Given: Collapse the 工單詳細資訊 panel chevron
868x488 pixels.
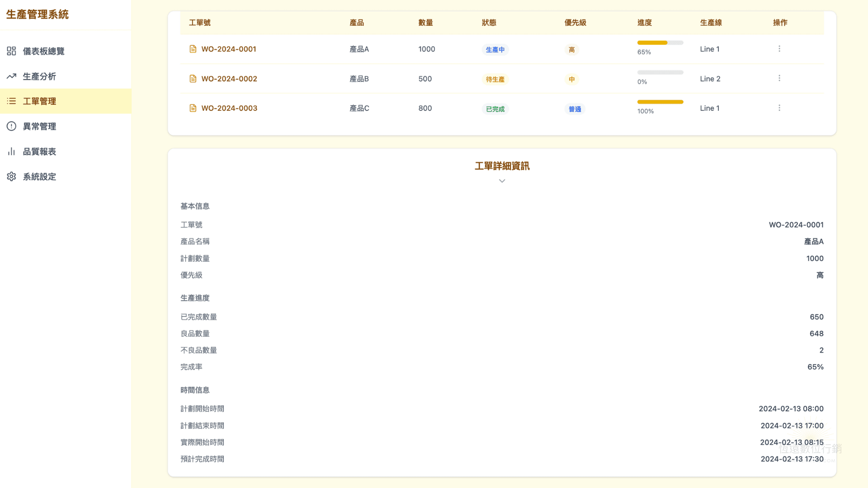Looking at the screenshot, I should click(502, 181).
